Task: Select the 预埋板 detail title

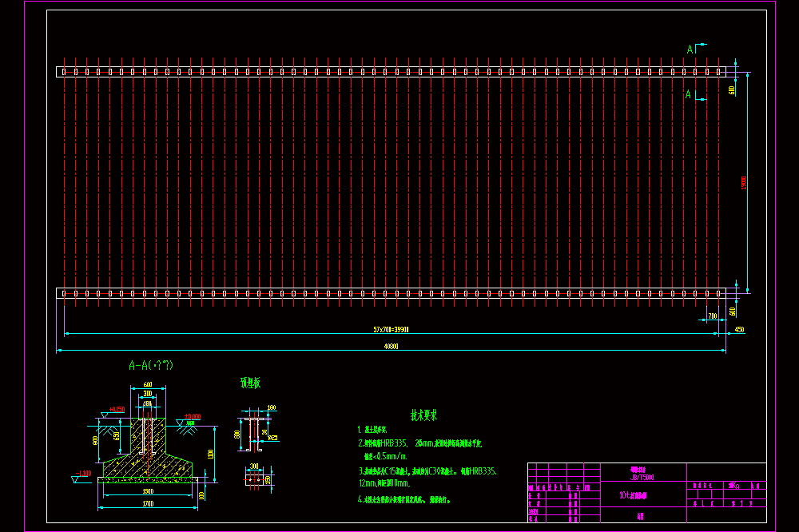Action: coord(250,383)
